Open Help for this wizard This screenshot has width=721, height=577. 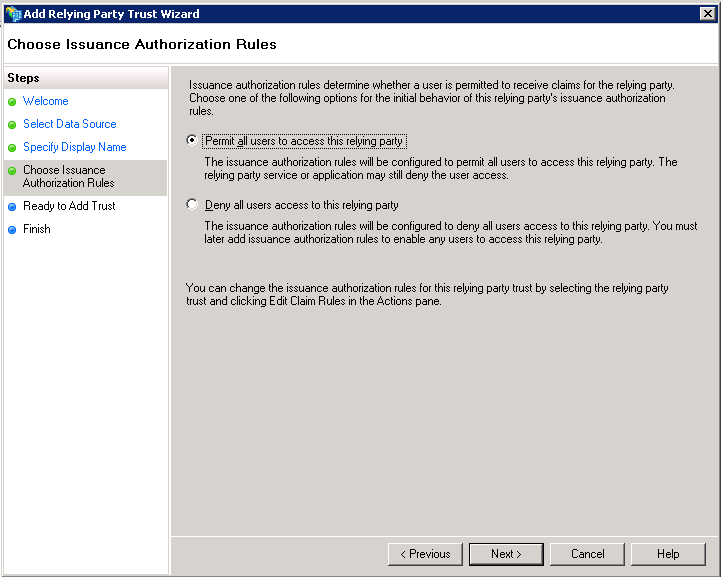click(668, 554)
